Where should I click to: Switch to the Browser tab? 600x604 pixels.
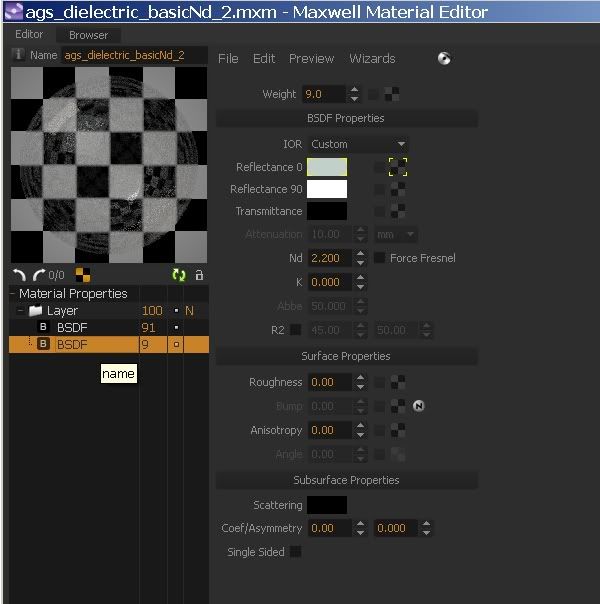[x=88, y=35]
